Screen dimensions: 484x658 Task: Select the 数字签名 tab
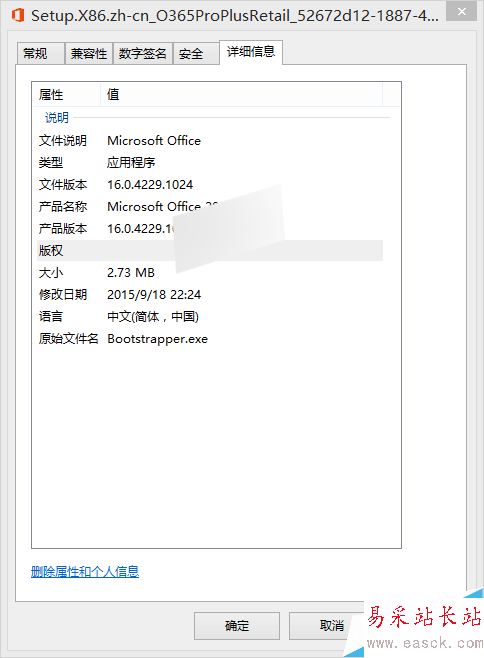143,54
